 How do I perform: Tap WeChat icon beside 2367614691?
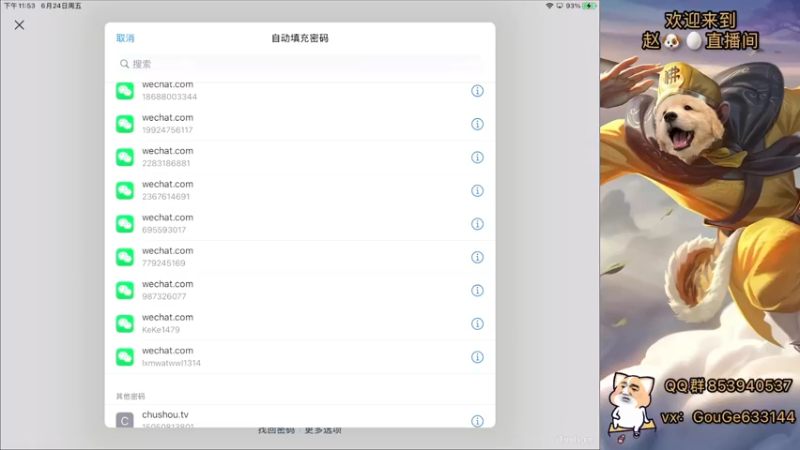pyautogui.click(x=124, y=190)
